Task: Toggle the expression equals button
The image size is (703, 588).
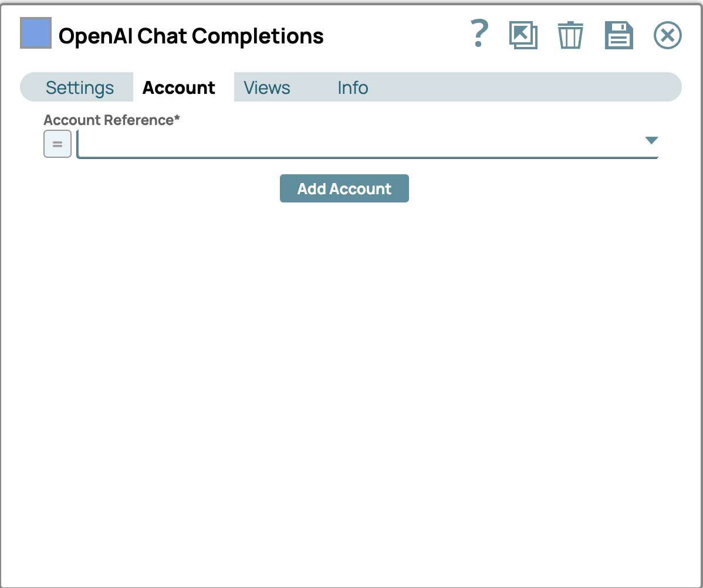Action: (x=58, y=144)
